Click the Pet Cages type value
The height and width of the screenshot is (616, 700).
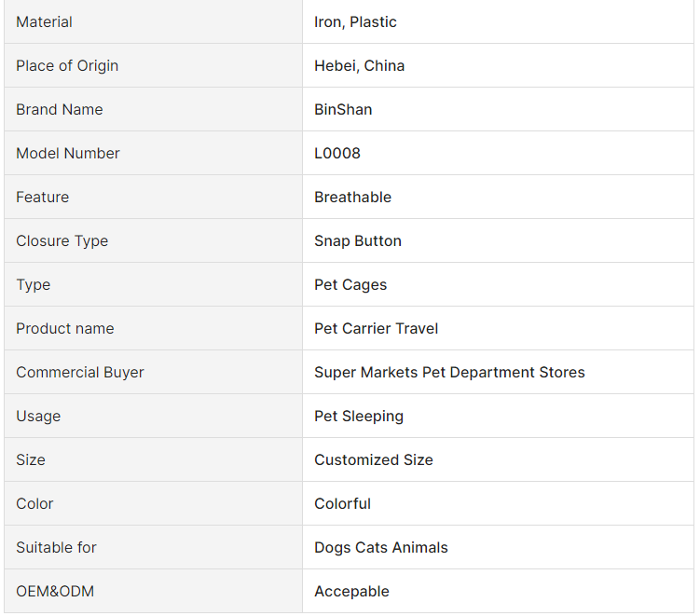[350, 284]
